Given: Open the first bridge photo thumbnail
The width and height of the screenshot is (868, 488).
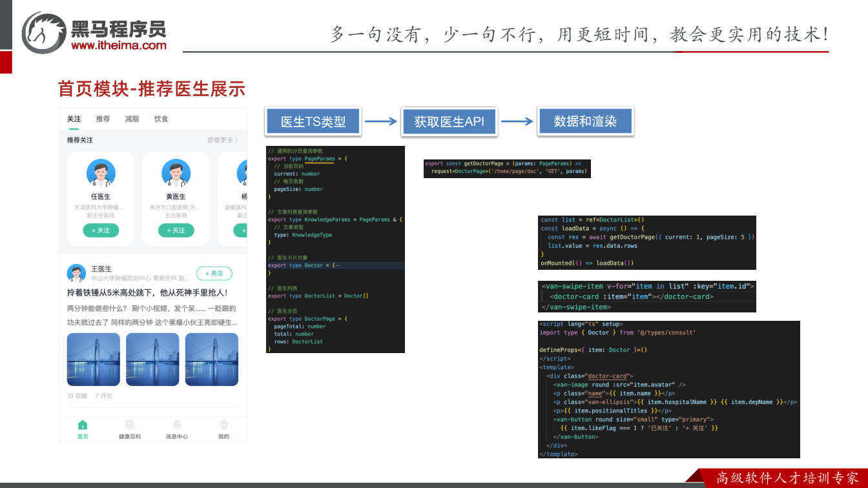Looking at the screenshot, I should tap(94, 360).
